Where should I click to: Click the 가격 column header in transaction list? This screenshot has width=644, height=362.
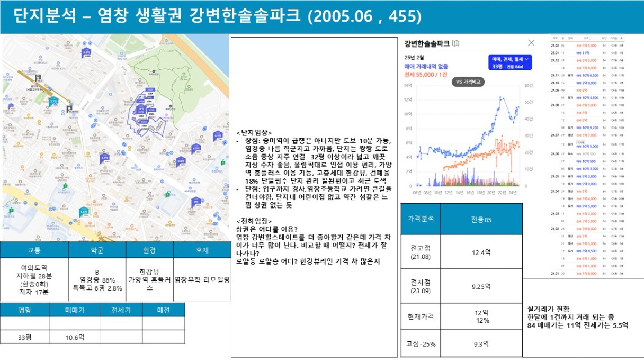tap(587, 38)
